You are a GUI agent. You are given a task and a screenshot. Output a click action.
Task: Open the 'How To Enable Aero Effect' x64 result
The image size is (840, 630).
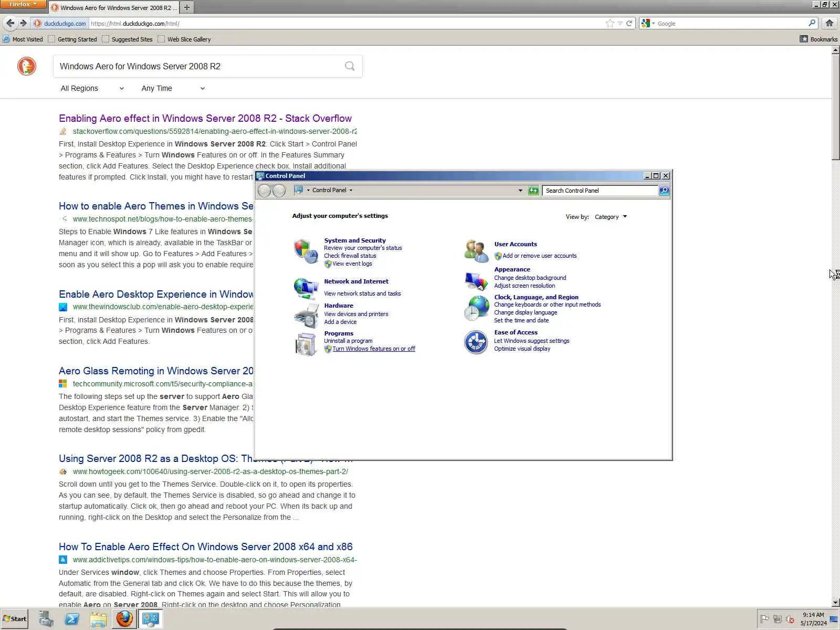pyautogui.click(x=206, y=547)
